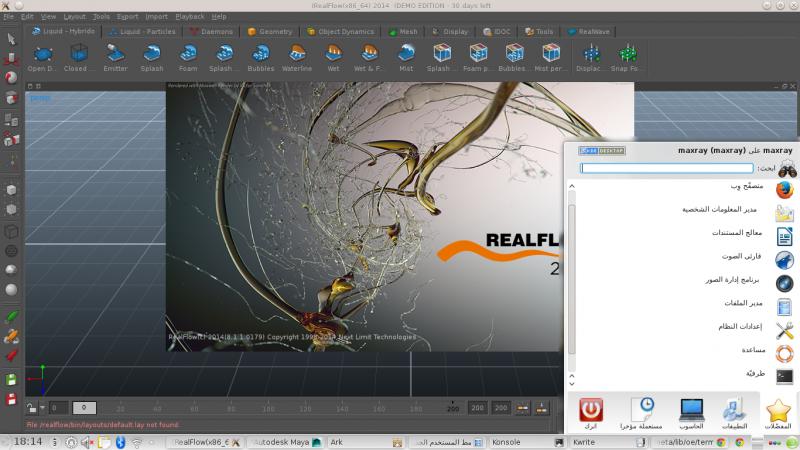Launch Firefox web browser from the menu
Viewport: 800px width, 450px height.
[x=785, y=190]
